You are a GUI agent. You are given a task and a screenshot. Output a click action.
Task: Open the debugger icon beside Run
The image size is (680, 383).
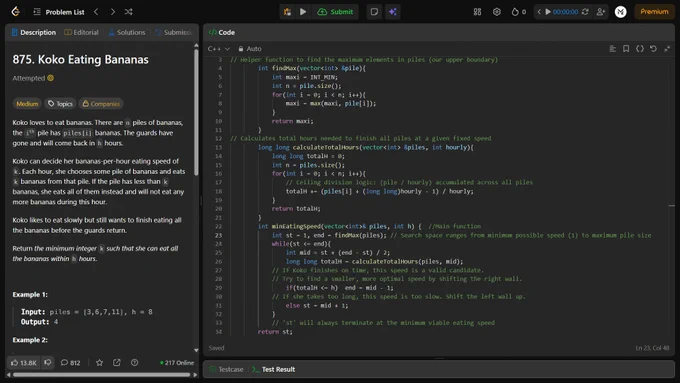(287, 12)
